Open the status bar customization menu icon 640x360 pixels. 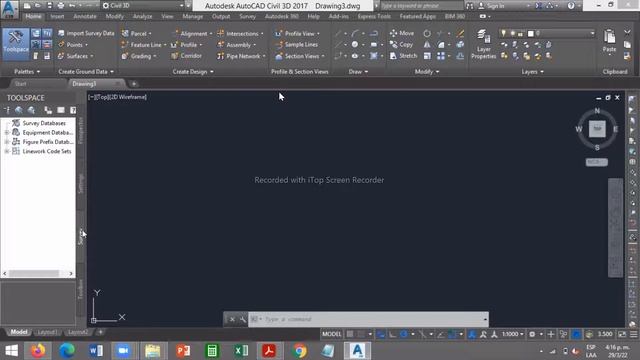click(633, 334)
